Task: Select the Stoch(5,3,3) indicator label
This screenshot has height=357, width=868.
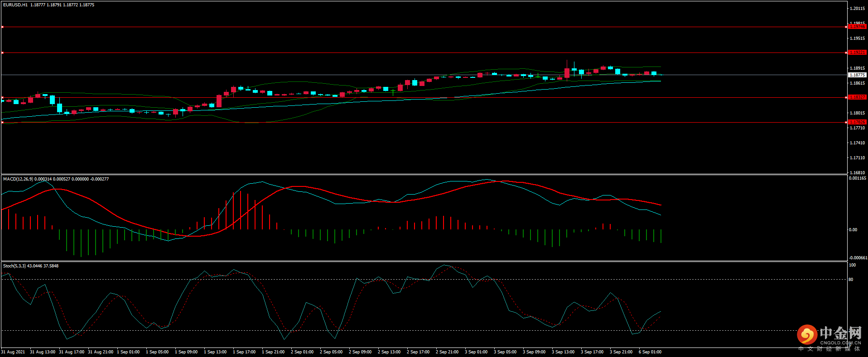Action: (x=14, y=266)
